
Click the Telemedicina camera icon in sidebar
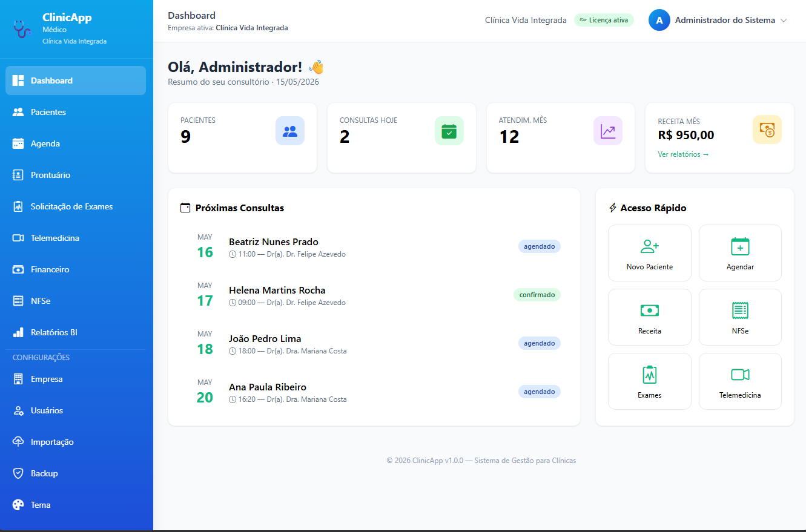pyautogui.click(x=18, y=238)
